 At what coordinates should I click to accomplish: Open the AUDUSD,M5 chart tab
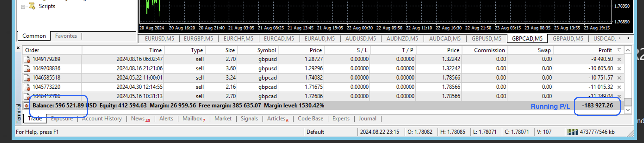point(360,39)
